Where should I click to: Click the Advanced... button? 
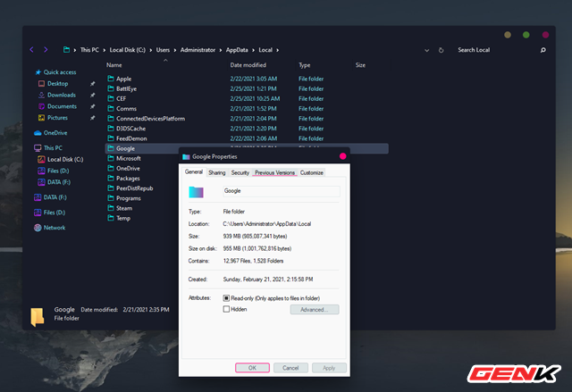point(315,310)
